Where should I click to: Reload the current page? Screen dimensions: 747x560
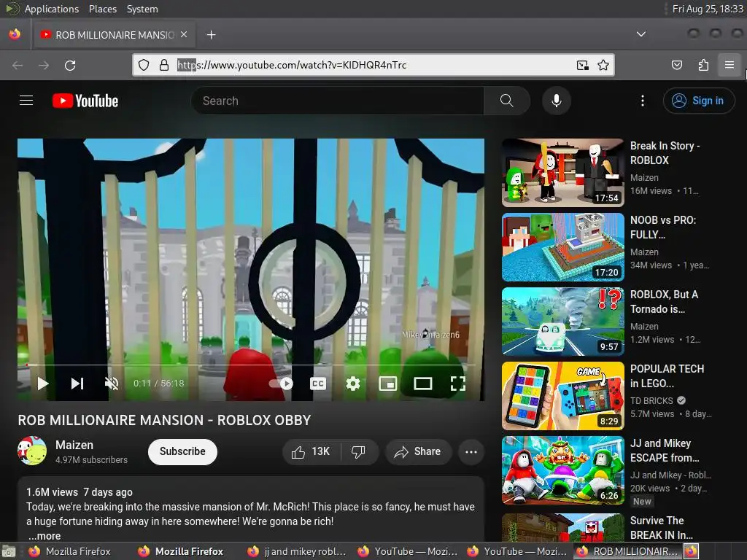70,65
